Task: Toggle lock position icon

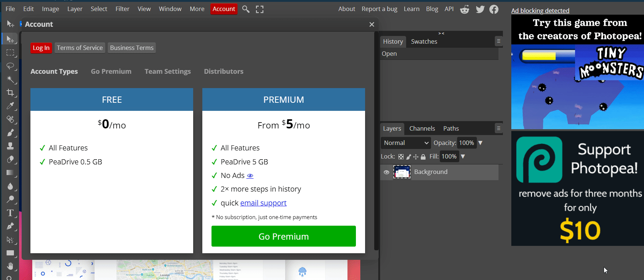Action: pyautogui.click(x=416, y=157)
